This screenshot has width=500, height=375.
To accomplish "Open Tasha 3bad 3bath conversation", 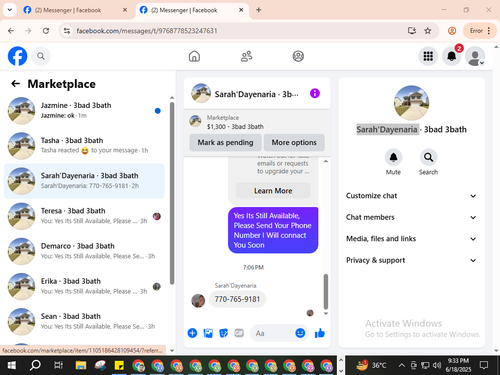I will pyautogui.click(x=84, y=146).
